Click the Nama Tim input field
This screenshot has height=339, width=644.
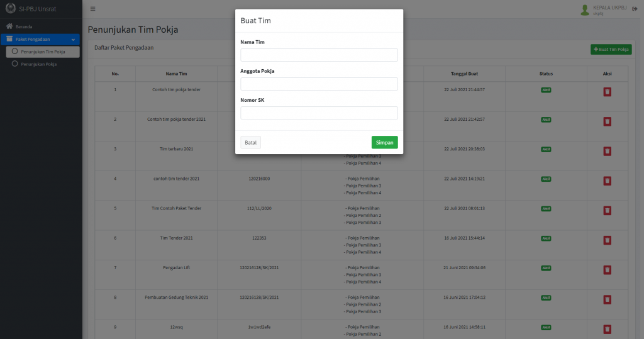tap(319, 55)
